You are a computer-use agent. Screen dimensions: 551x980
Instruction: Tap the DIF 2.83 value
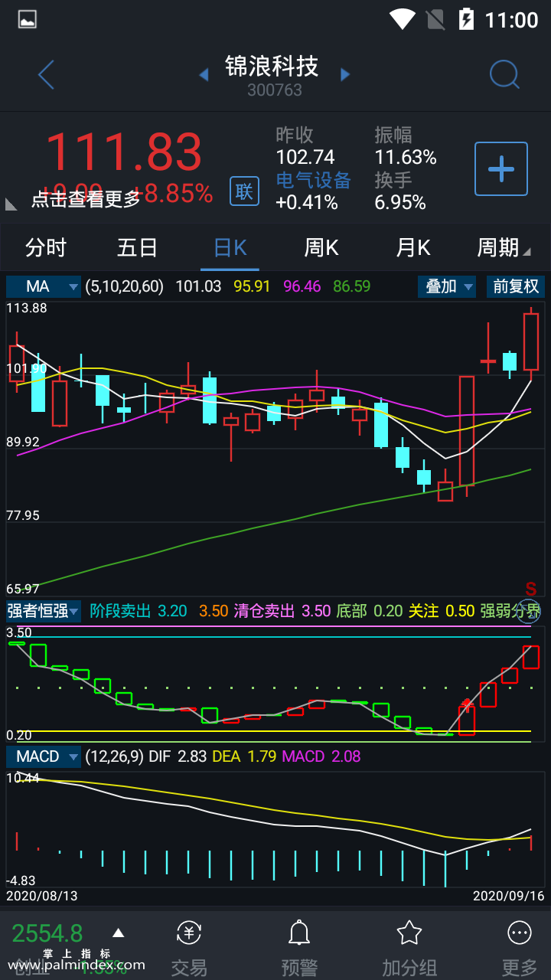point(178,756)
